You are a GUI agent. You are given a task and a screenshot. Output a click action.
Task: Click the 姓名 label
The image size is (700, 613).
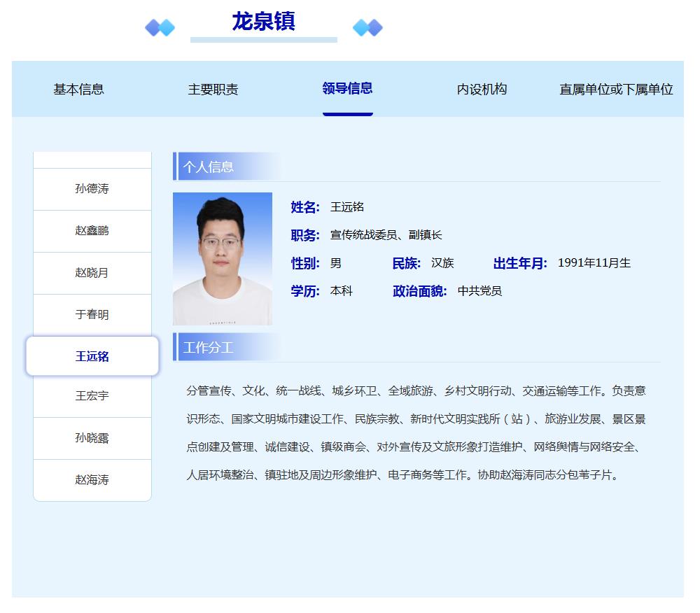pos(305,207)
